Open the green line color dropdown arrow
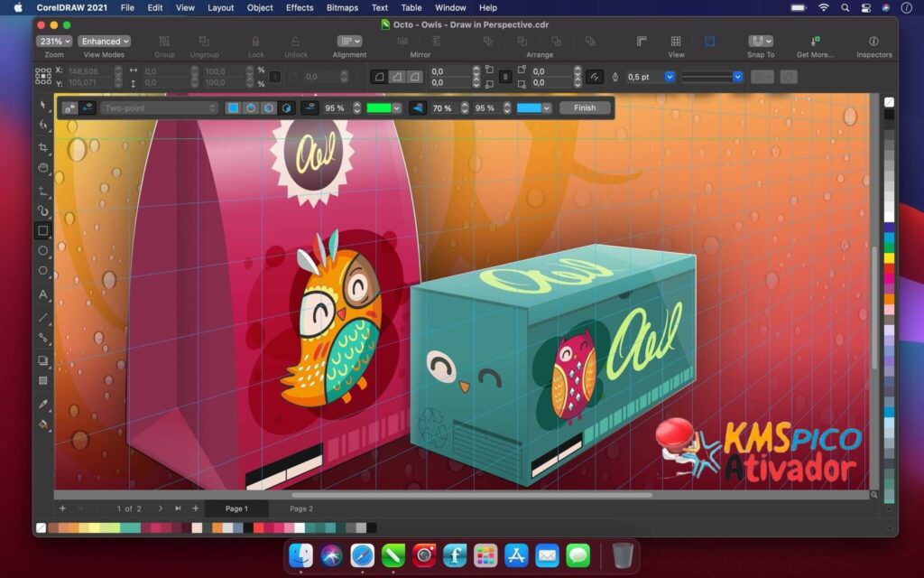 coord(397,108)
